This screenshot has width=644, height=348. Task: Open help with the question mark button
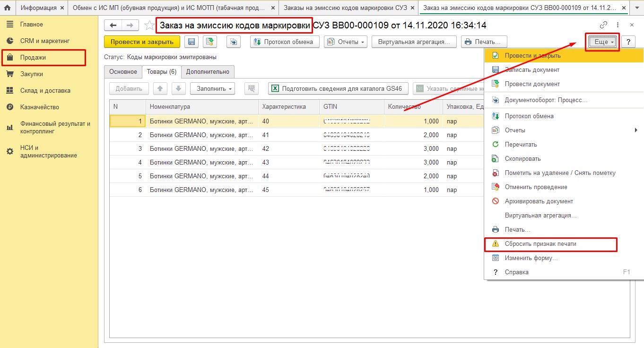628,42
